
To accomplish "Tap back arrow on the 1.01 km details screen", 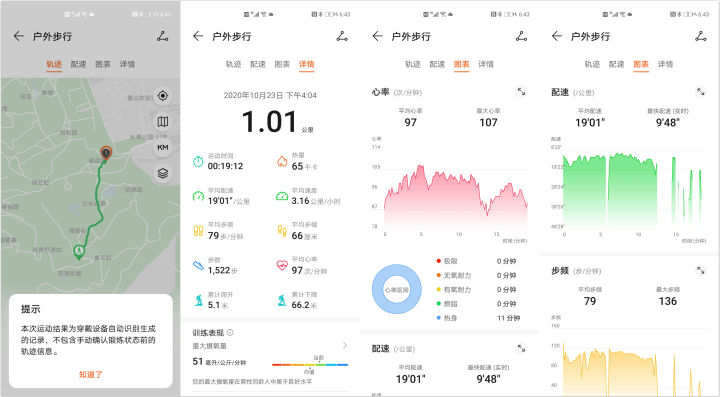I will (198, 36).
